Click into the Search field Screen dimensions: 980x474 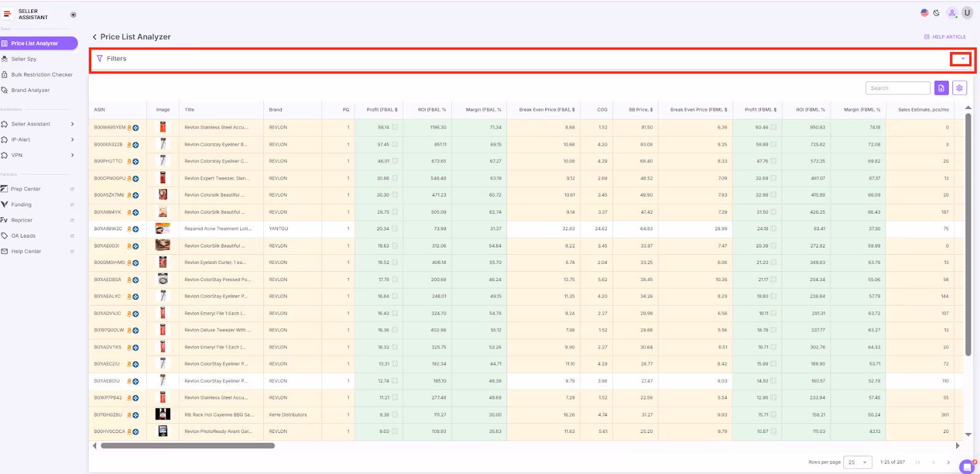click(x=898, y=88)
